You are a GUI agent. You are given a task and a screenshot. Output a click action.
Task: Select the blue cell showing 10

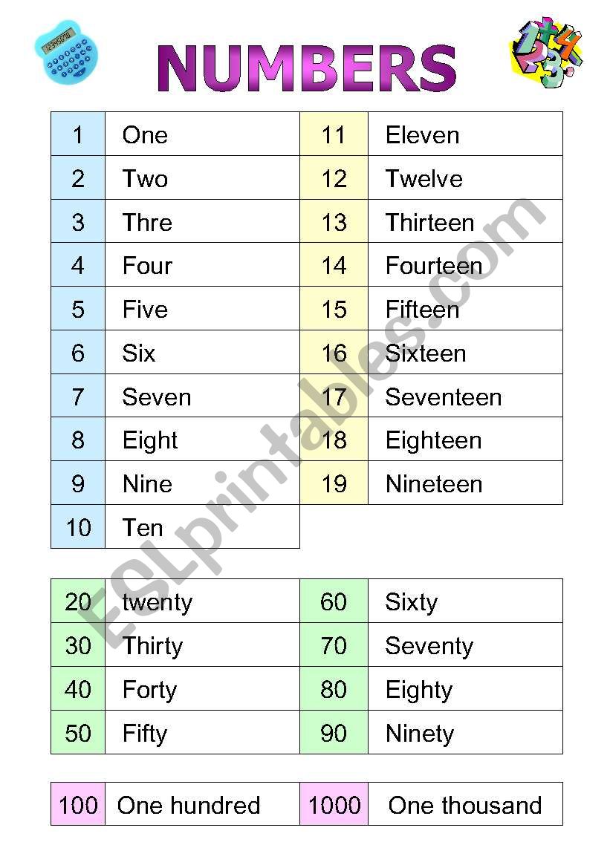(x=78, y=528)
